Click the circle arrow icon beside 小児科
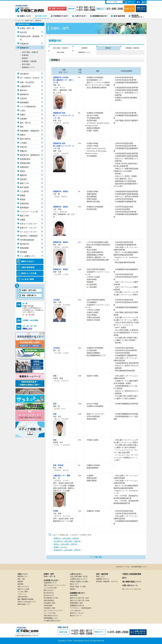162x644 pixels. (x=18, y=110)
